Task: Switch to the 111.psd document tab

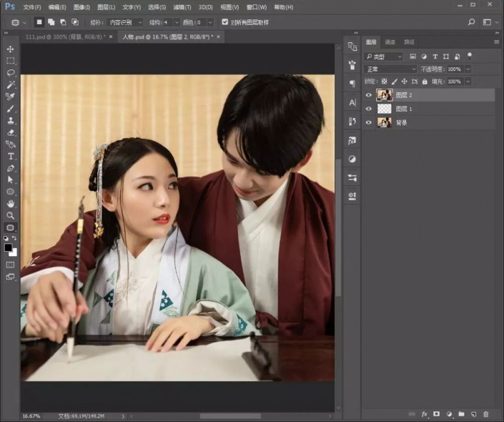Action: (65, 36)
